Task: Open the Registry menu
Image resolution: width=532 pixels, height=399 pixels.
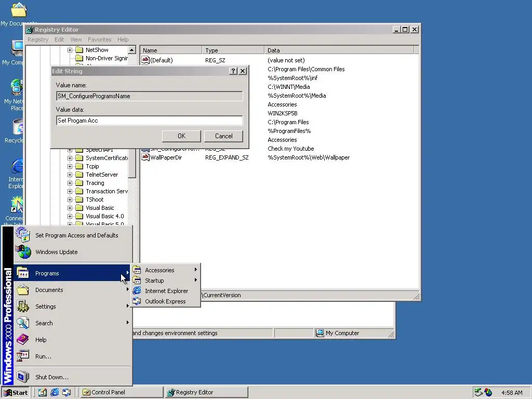Action: click(38, 39)
